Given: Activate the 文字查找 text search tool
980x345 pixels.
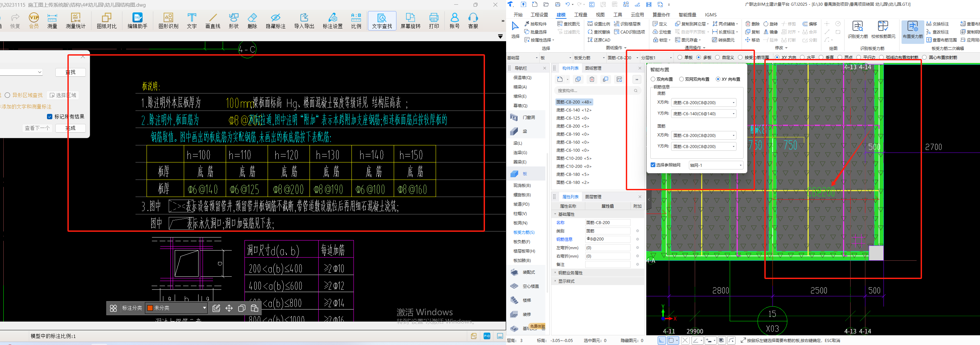Looking at the screenshot, I should pyautogui.click(x=382, y=21).
